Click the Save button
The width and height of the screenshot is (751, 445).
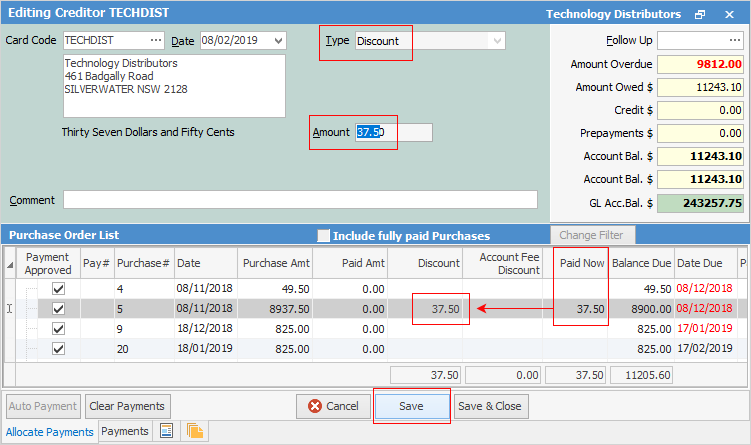(x=410, y=407)
